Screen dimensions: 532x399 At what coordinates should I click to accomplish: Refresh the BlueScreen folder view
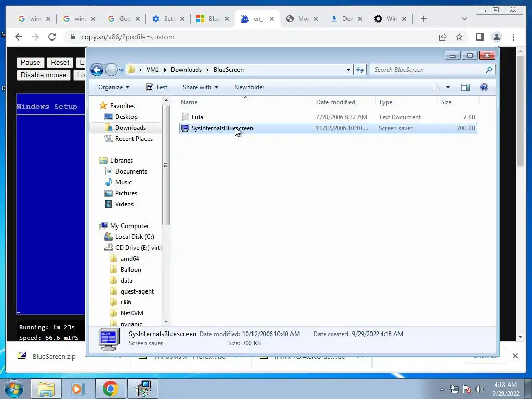coord(360,70)
